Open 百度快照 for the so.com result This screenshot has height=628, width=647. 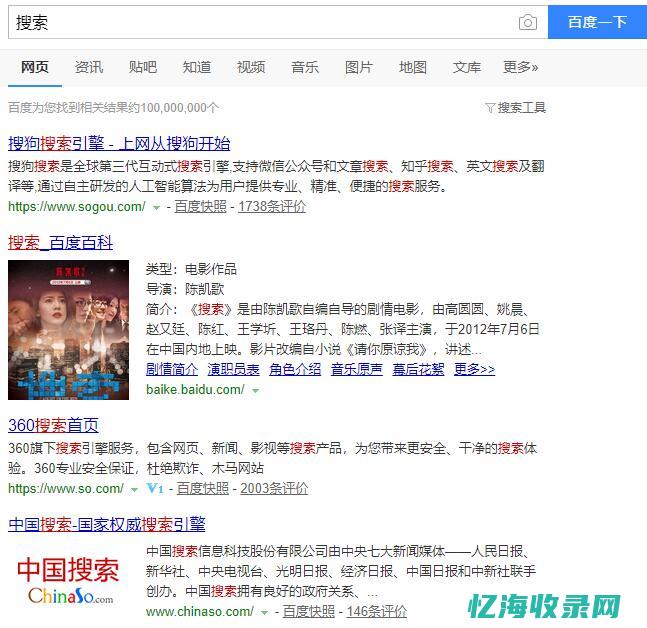point(203,489)
